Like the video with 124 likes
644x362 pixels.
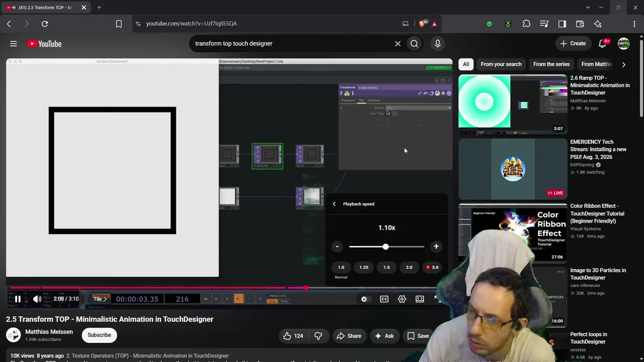pyautogui.click(x=293, y=336)
